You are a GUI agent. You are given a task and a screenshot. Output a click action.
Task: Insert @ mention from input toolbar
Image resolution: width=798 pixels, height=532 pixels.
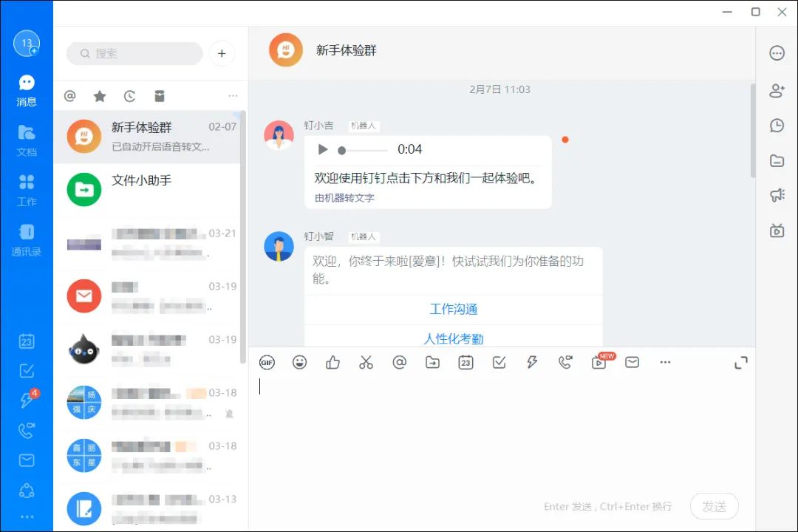(400, 363)
